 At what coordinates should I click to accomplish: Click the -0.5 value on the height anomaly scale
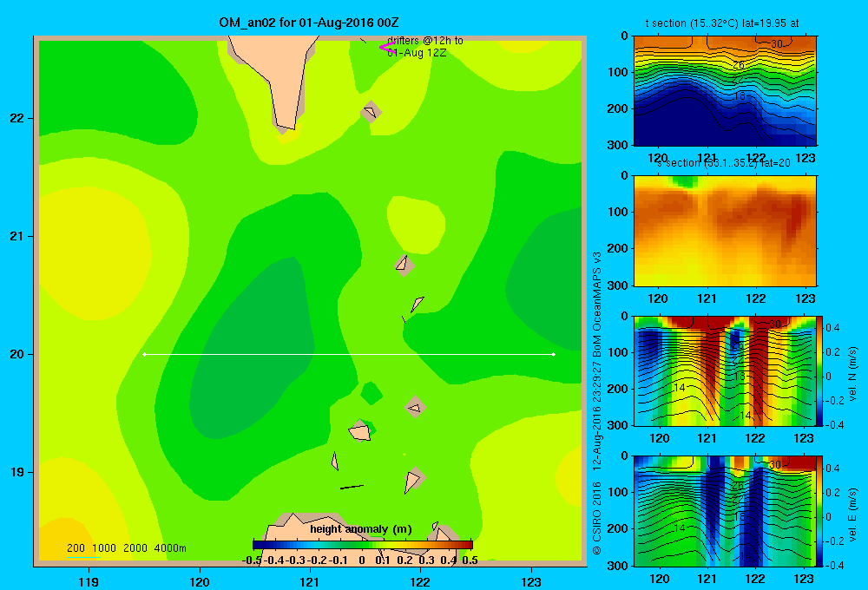pyautogui.click(x=253, y=560)
